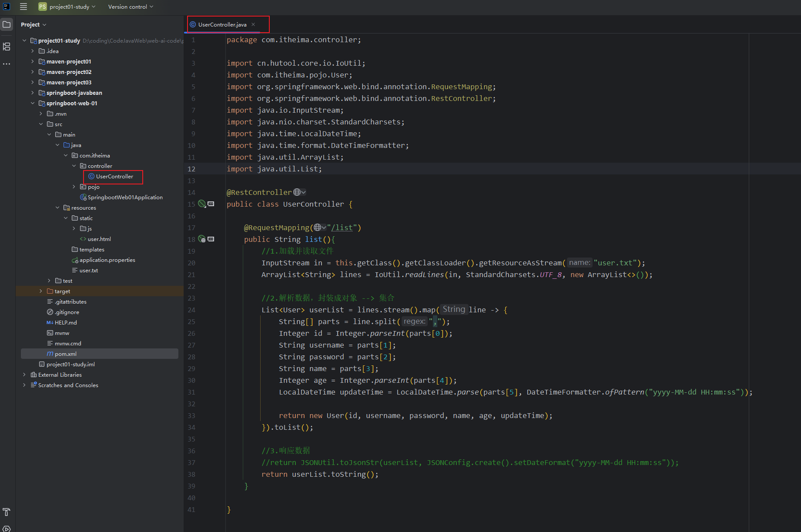Collapse the project01-study root node
The height and width of the screenshot is (532, 801).
pyautogui.click(x=24, y=40)
